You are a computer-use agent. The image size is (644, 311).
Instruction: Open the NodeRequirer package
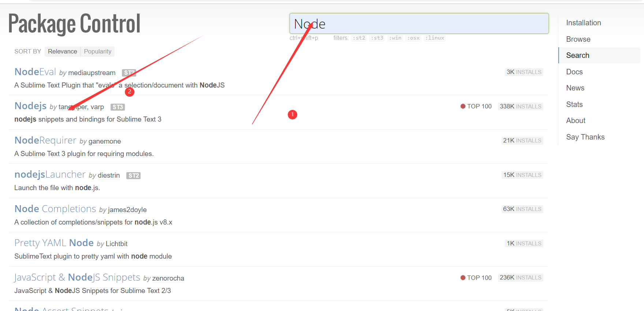45,140
